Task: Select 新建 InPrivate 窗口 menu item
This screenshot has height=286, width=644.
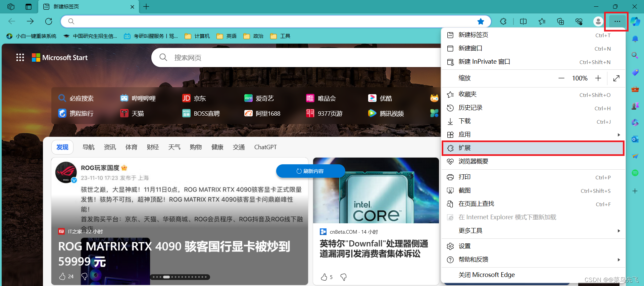Action: [533, 62]
